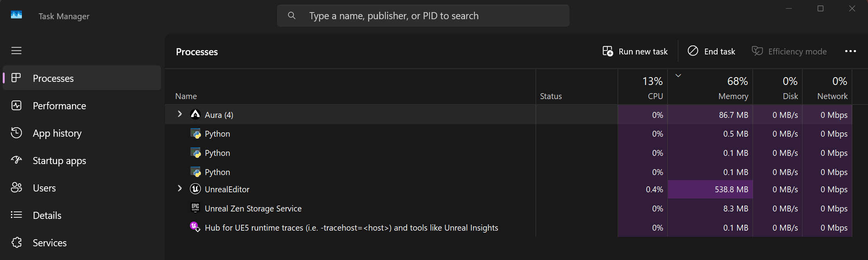Switch to the Performance page
This screenshot has width=868, height=260.
pos(59,106)
